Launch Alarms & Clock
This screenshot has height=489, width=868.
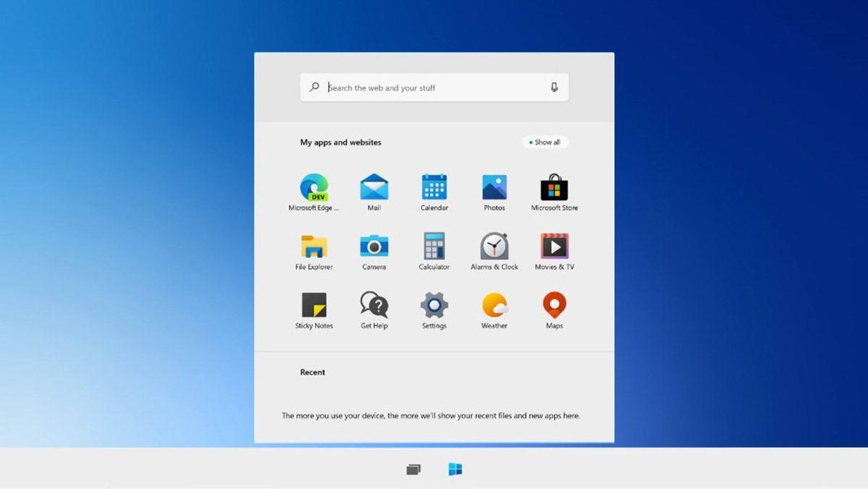493,247
